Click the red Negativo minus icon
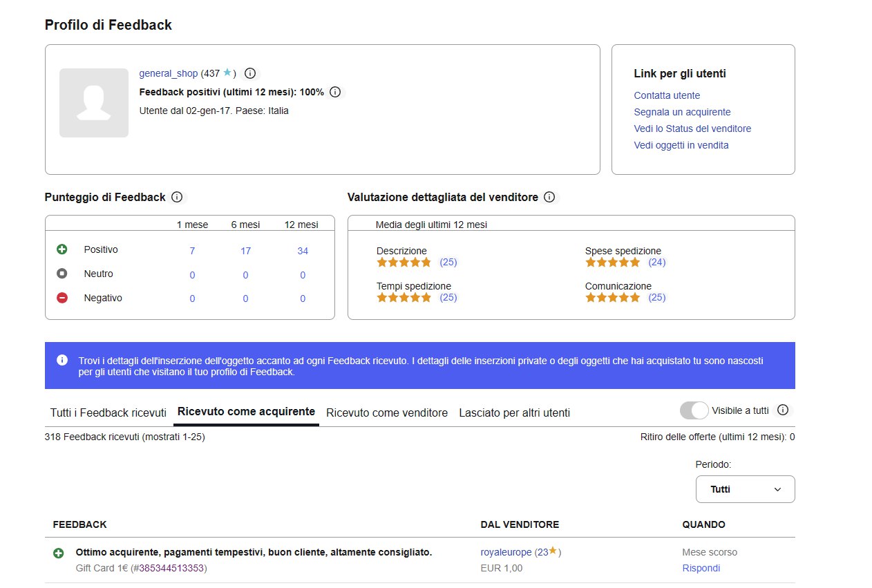Image resolution: width=872 pixels, height=588 pixels. (x=62, y=298)
